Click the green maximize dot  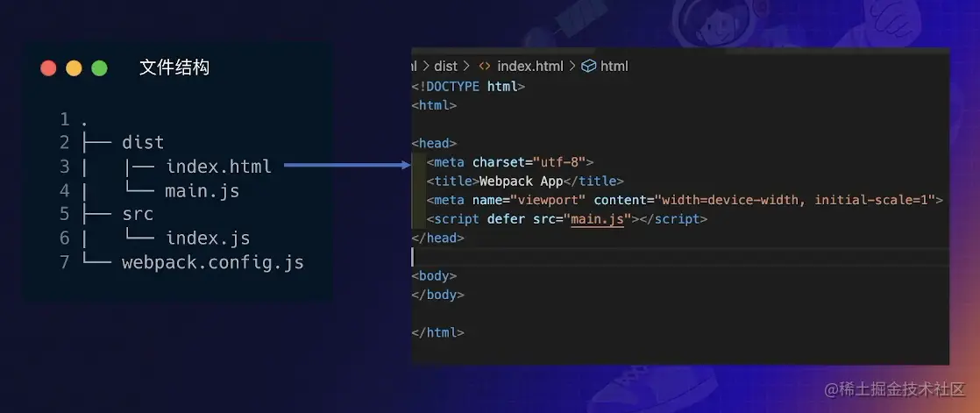click(x=99, y=68)
